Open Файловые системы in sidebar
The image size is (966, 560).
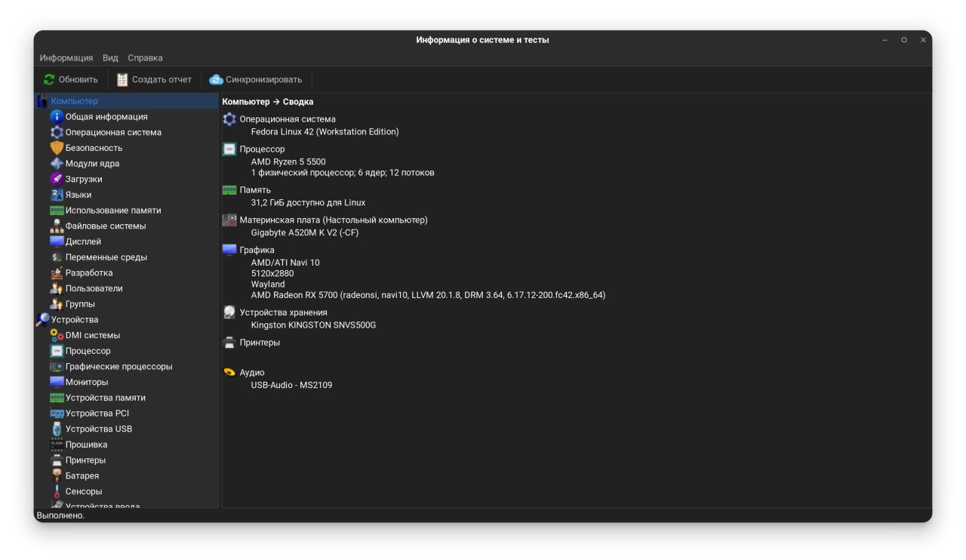[106, 226]
